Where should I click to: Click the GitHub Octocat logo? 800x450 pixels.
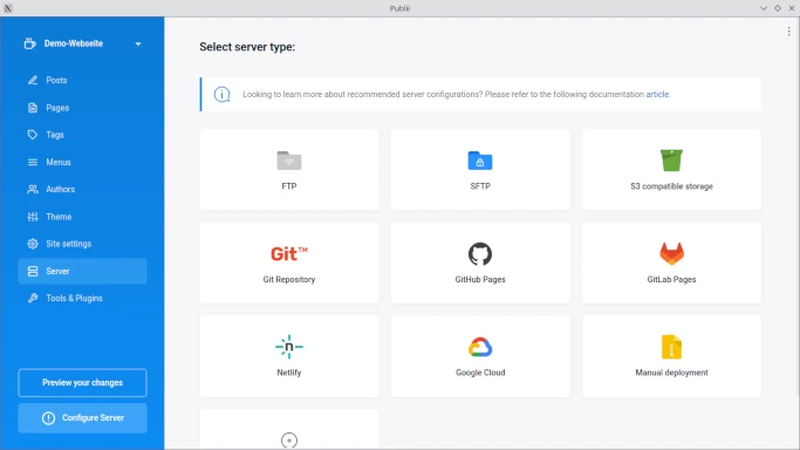tap(480, 254)
